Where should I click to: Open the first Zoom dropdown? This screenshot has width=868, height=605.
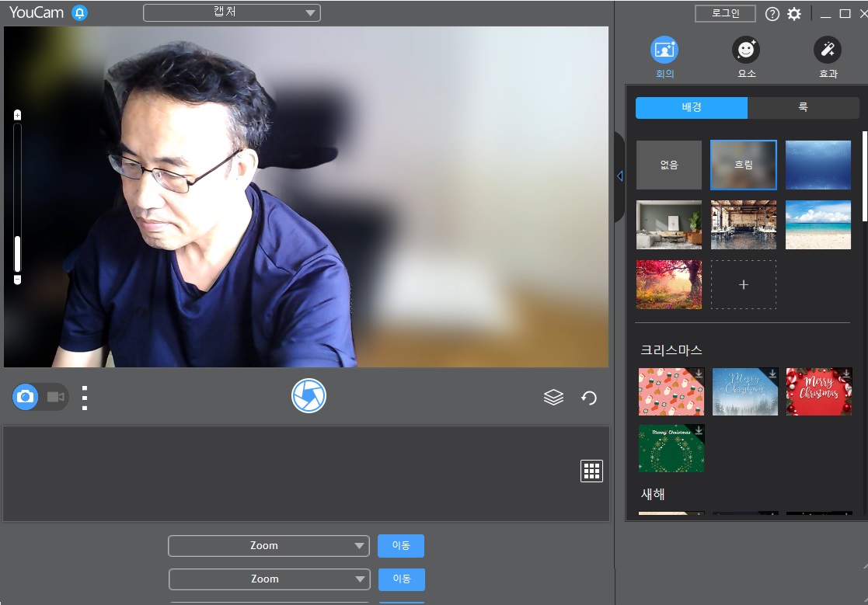point(269,546)
